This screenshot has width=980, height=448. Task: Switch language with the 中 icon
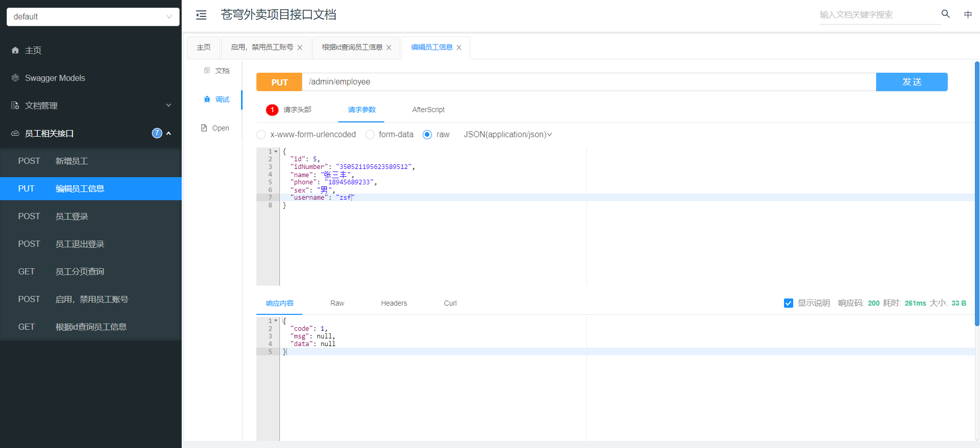tap(968, 14)
